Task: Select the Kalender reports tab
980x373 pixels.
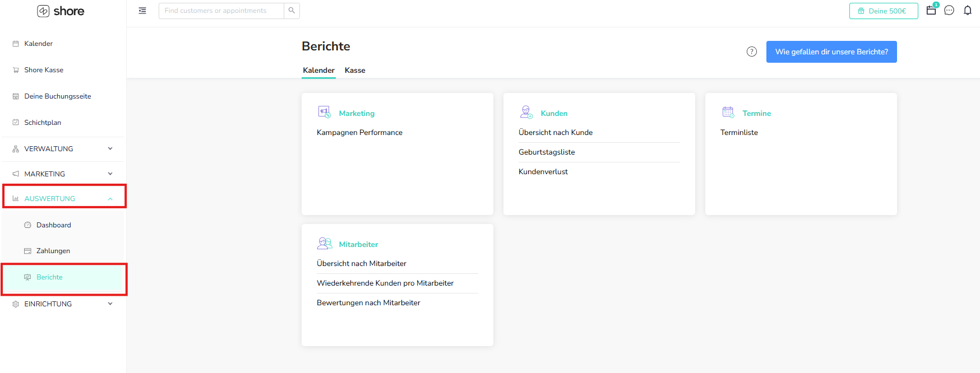Action: (318, 71)
